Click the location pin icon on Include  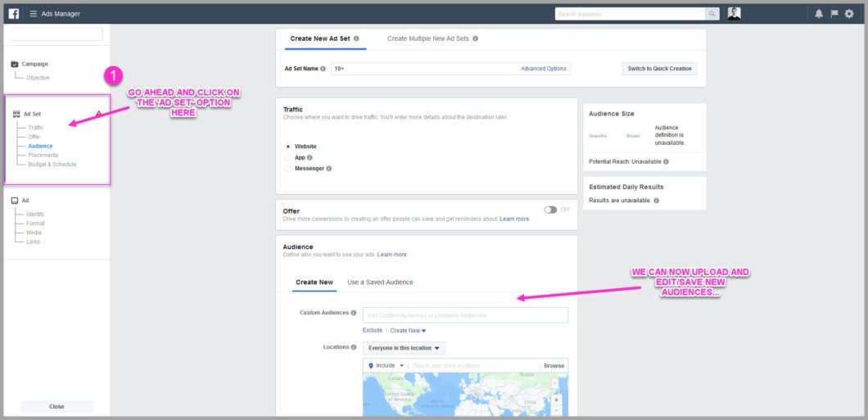(x=371, y=366)
